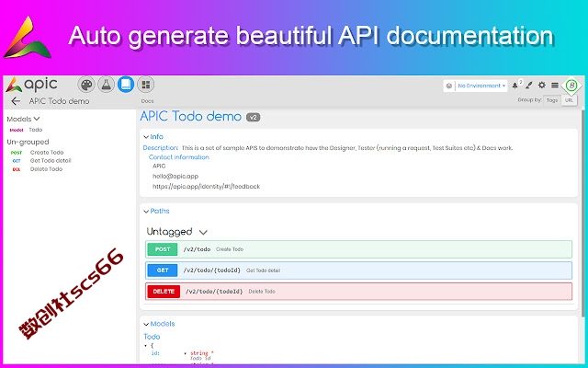Image resolution: width=588 pixels, height=368 pixels.
Task: Open the notifications bell
Action: (x=515, y=86)
